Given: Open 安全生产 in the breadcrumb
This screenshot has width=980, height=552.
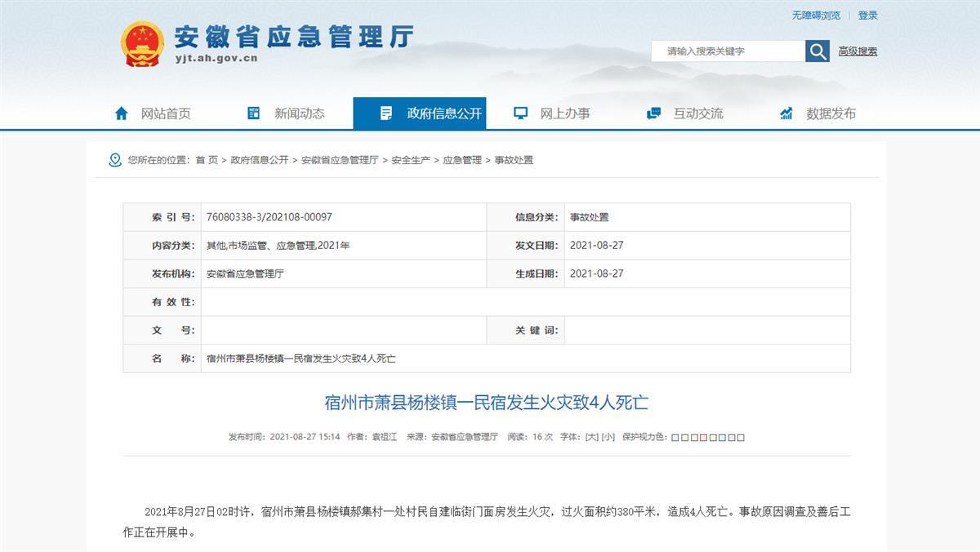Looking at the screenshot, I should tap(411, 160).
